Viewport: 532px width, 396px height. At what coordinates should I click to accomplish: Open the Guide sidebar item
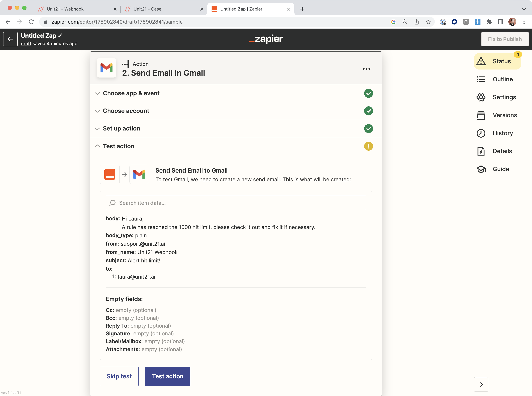click(501, 169)
